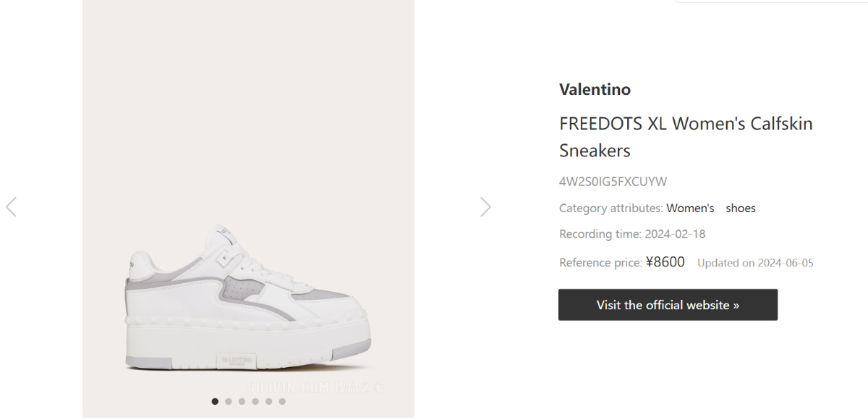Click the Category attributes label

click(610, 209)
